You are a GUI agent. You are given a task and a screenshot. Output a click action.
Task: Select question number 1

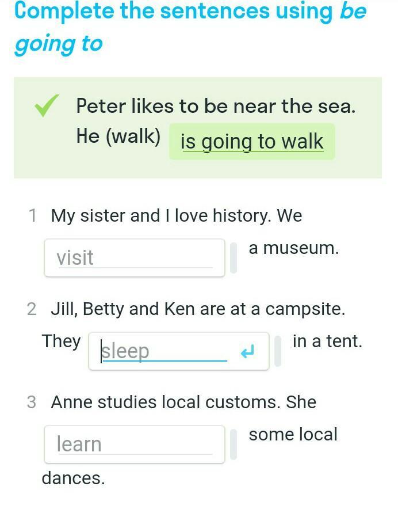click(32, 216)
